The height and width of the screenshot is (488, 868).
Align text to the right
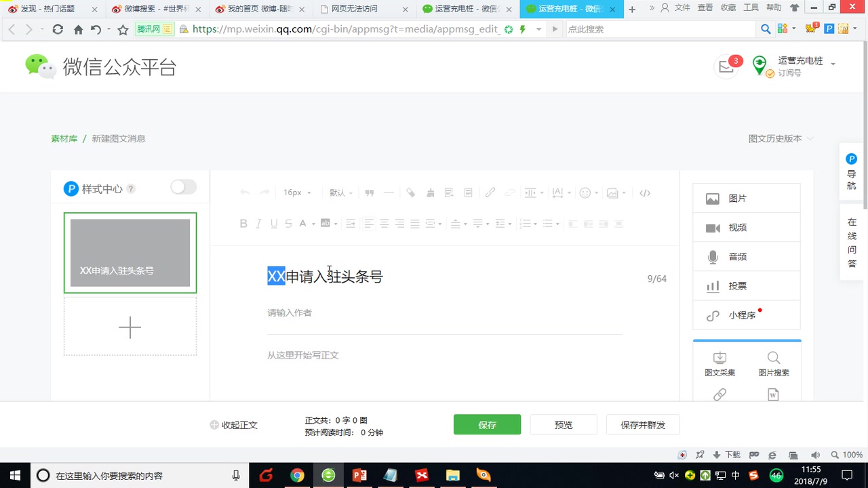coord(399,224)
